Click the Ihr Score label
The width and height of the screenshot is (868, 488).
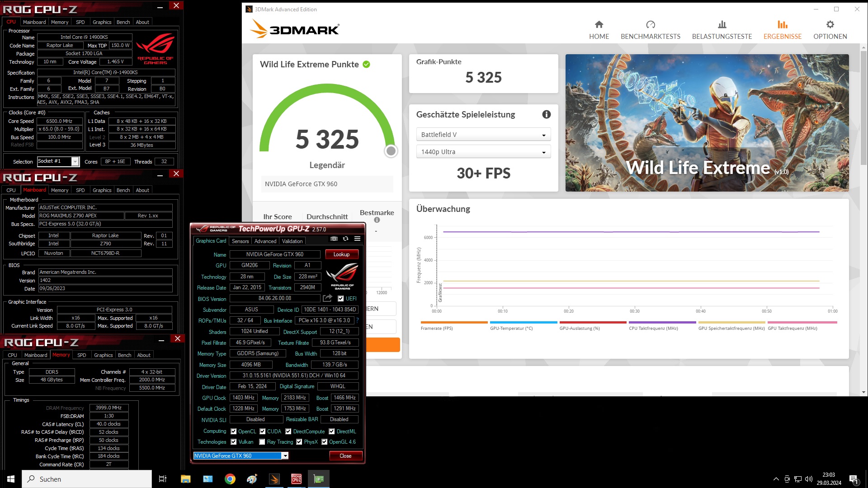click(x=278, y=217)
